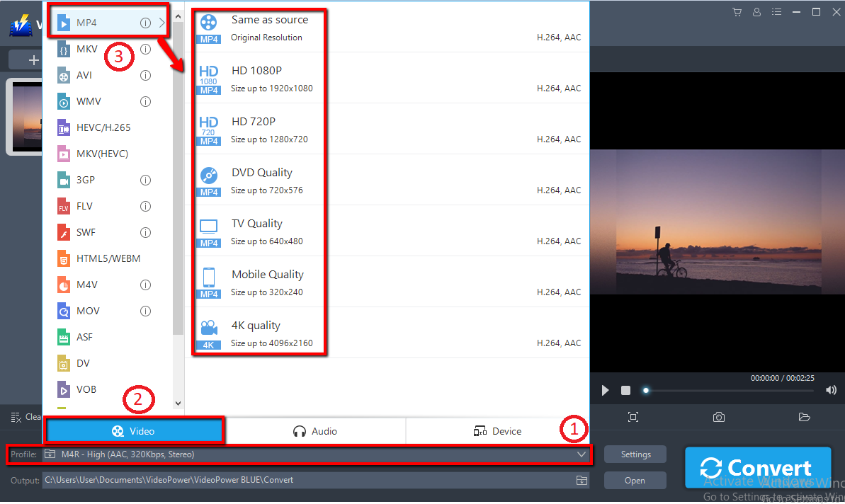Mute the video using the speaker icon
Screen dimensions: 845x504
click(x=830, y=389)
